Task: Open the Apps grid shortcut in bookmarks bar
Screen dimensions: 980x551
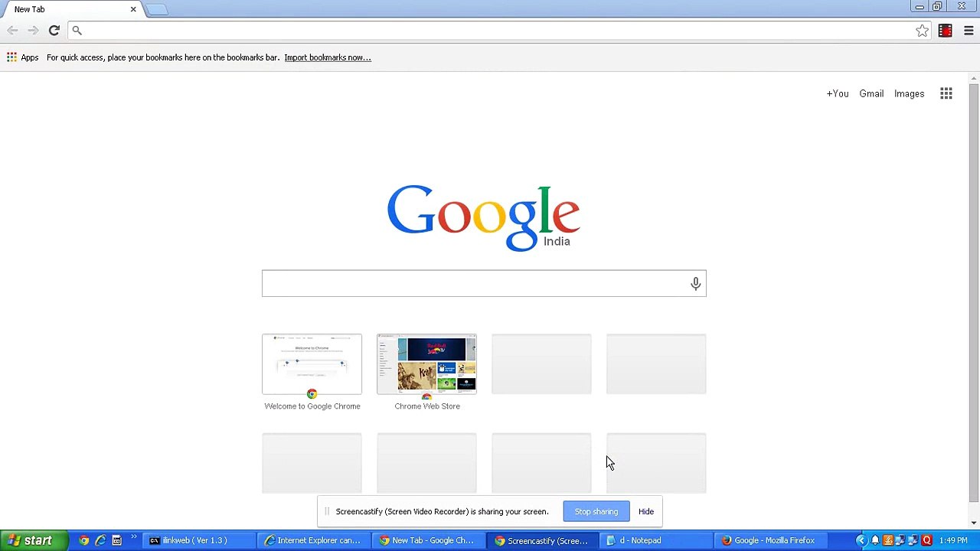Action: 22,57
